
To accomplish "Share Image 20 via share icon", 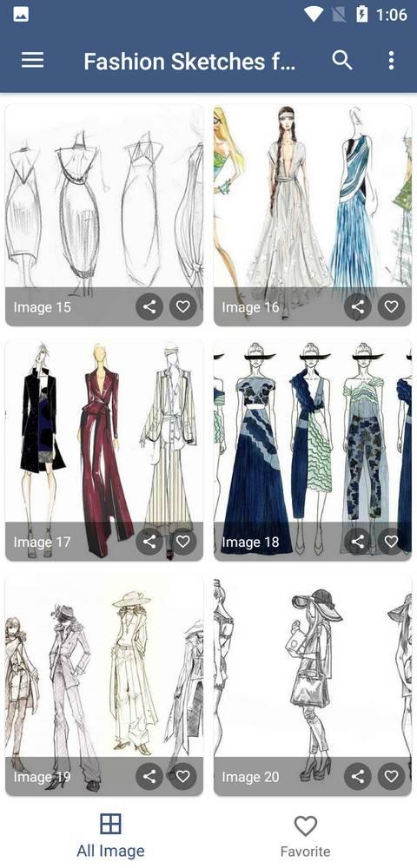I will pos(358,776).
